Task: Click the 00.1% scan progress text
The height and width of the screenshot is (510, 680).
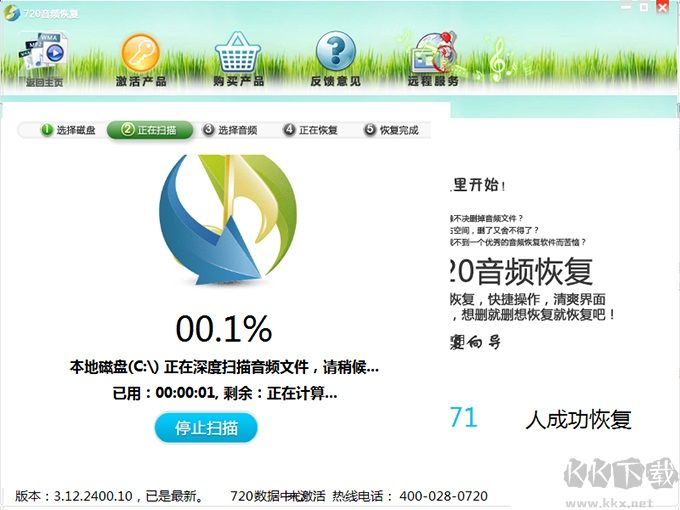Action: point(223,329)
